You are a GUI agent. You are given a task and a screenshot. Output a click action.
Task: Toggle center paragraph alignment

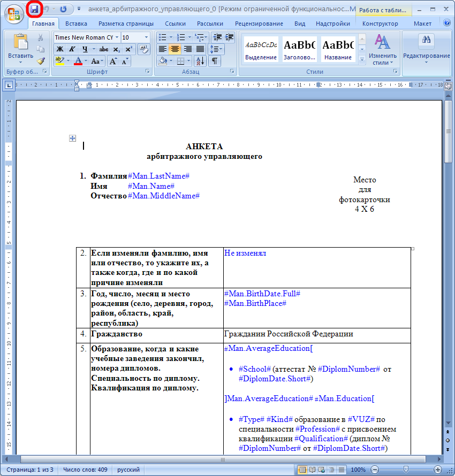click(175, 49)
